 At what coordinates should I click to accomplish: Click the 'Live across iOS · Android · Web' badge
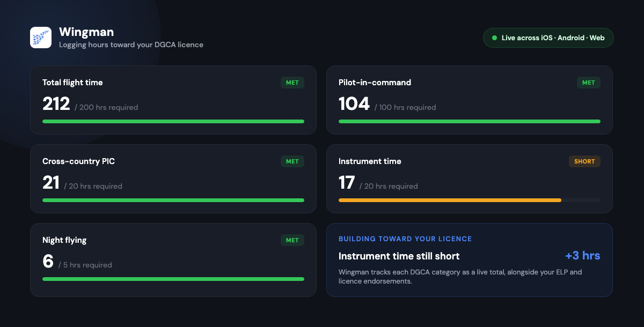548,38
